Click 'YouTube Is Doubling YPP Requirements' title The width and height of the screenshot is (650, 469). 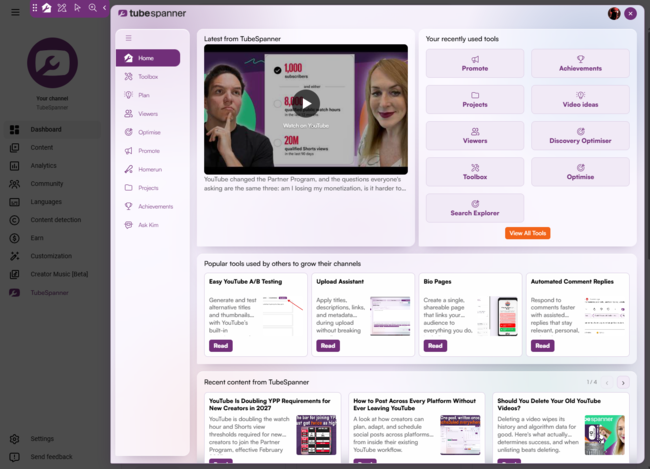[x=269, y=404]
